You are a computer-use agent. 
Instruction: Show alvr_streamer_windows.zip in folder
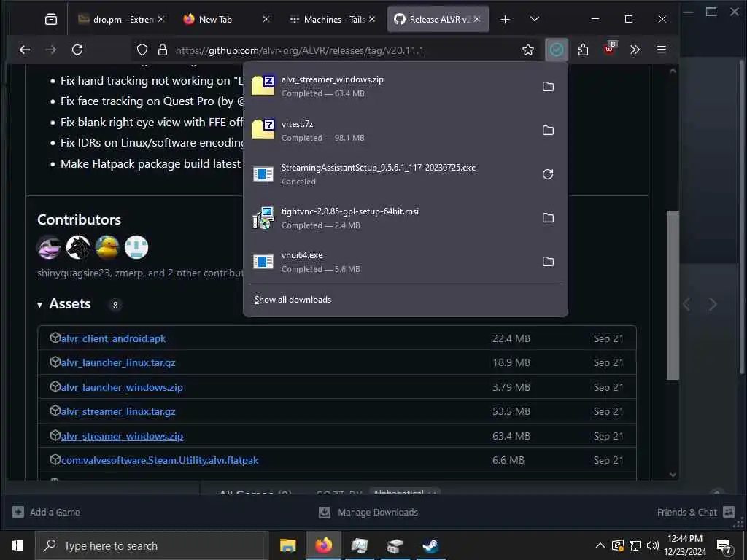pyautogui.click(x=548, y=87)
